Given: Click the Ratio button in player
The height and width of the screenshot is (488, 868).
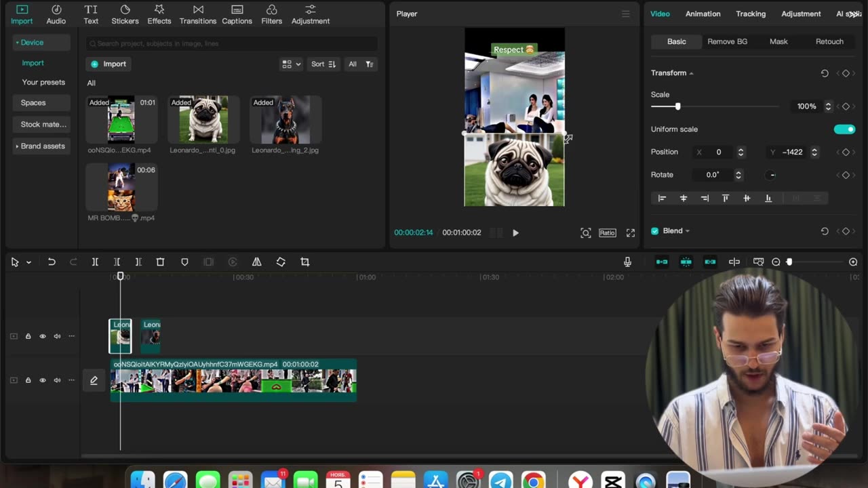Looking at the screenshot, I should (x=607, y=232).
